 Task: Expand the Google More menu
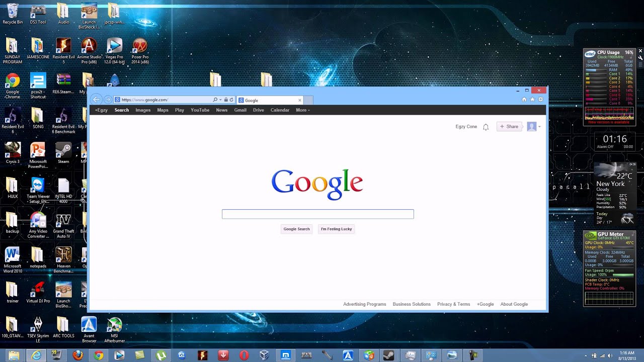pyautogui.click(x=303, y=110)
